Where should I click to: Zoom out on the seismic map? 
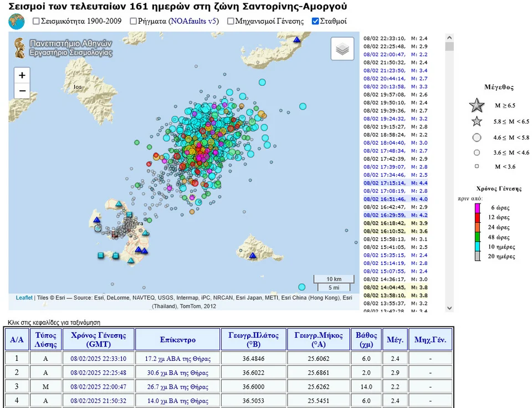coord(22,91)
